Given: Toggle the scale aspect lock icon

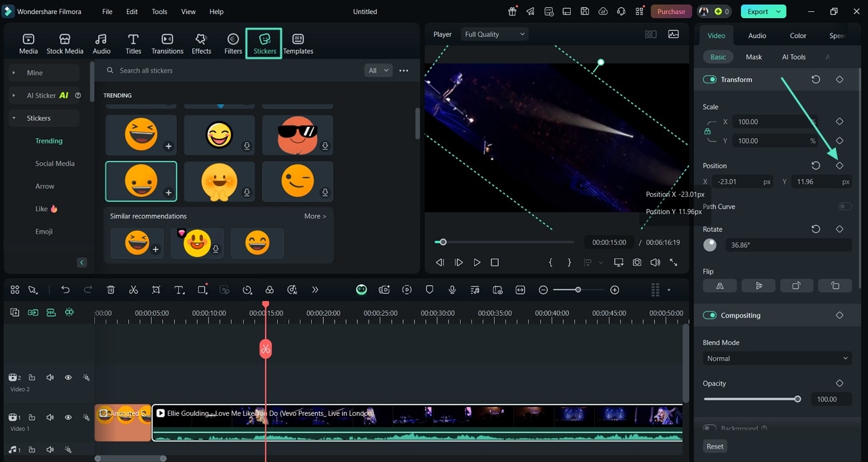Looking at the screenshot, I should (x=707, y=132).
